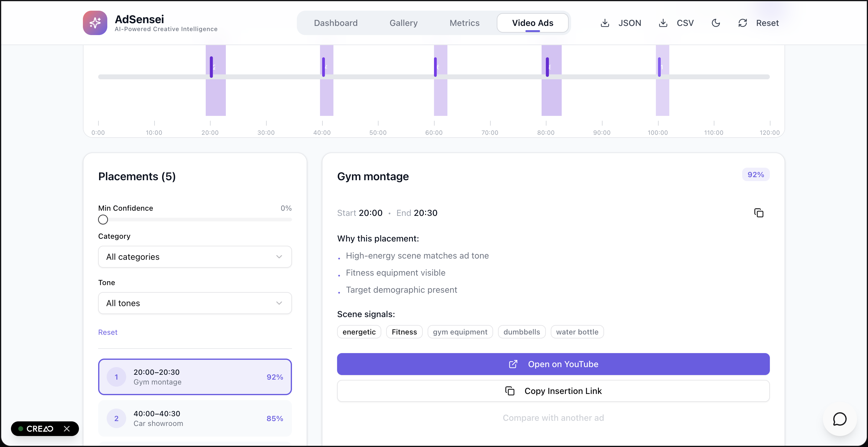This screenshot has height=447, width=868.
Task: Open the chat bubble icon
Action: click(x=839, y=419)
